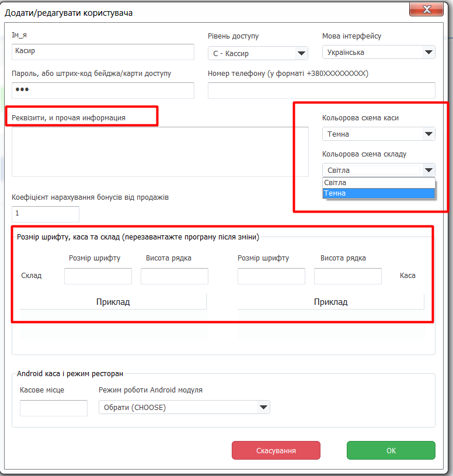The height and width of the screenshot is (476, 453).
Task: Choose the Темна option in list
Action: point(379,193)
